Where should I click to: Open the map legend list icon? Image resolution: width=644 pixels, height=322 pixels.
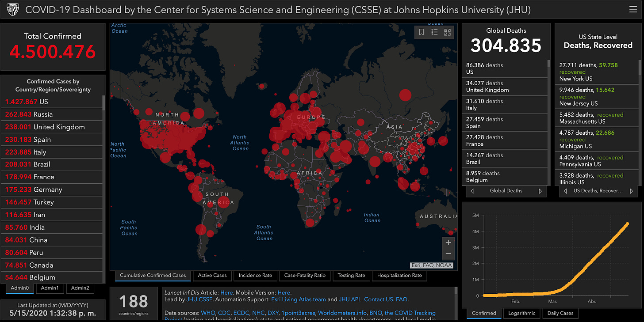pos(434,32)
